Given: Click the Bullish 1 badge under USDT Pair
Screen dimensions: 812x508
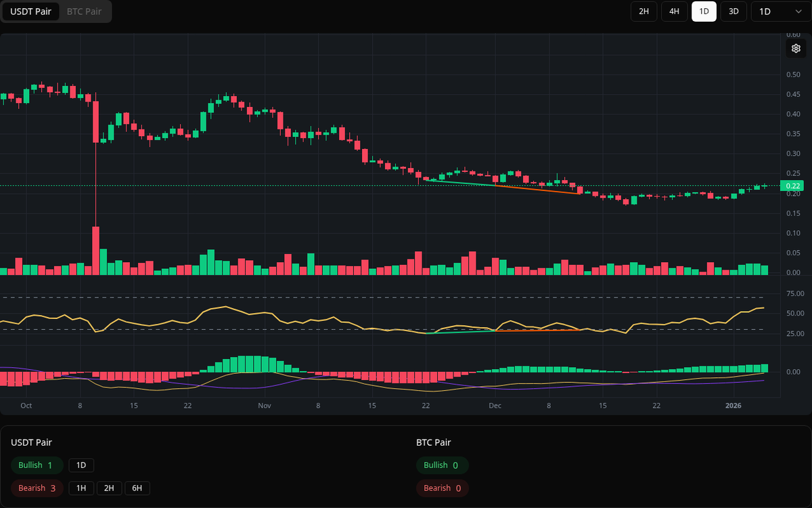Looking at the screenshot, I should (37, 465).
